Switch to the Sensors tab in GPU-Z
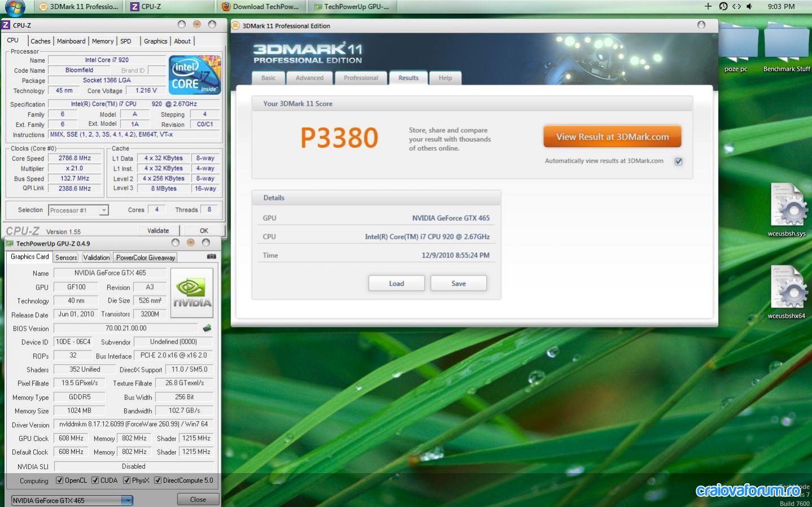Viewport: 812px width, 507px height. (66, 257)
